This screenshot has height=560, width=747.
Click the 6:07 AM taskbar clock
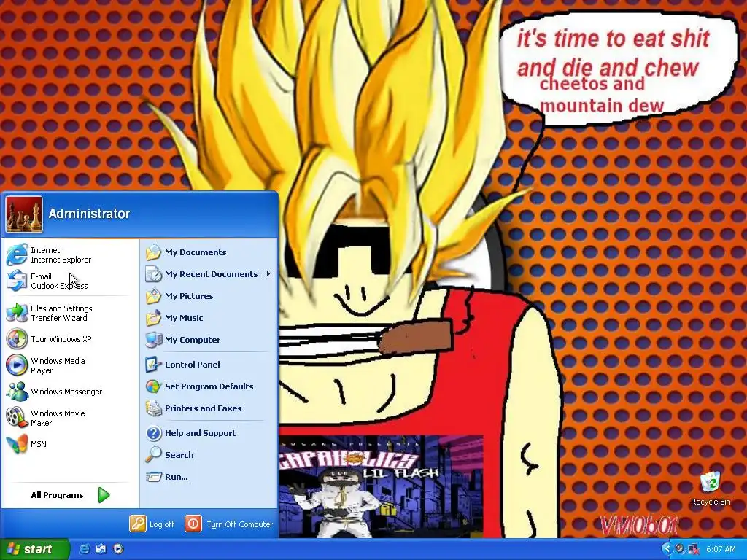[x=721, y=549]
